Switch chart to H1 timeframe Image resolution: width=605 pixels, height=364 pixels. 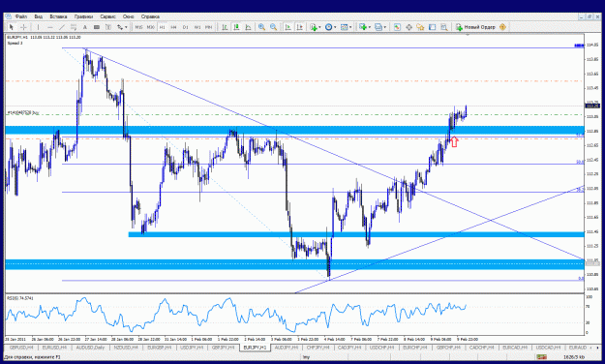click(162, 27)
